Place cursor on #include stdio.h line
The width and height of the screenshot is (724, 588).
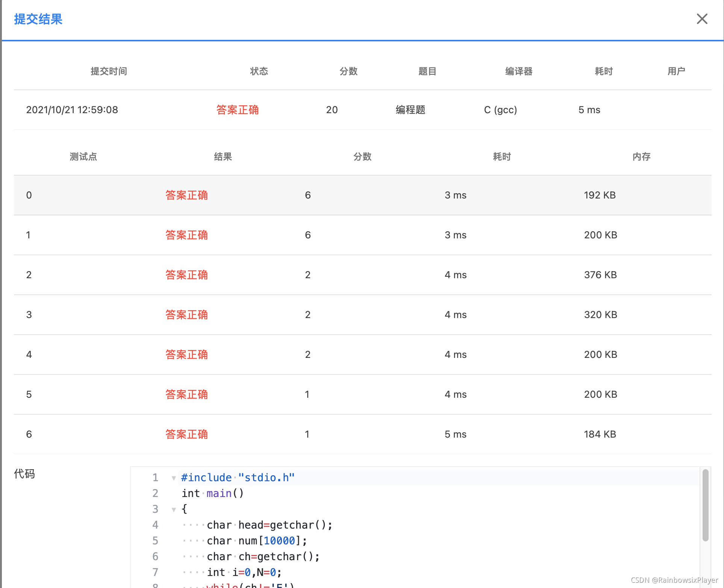coord(238,477)
